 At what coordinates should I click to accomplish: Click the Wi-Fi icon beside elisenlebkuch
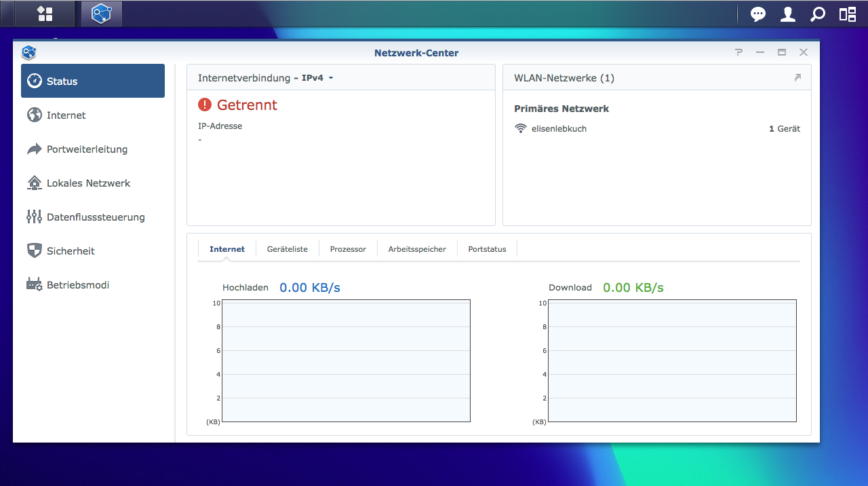tap(521, 128)
